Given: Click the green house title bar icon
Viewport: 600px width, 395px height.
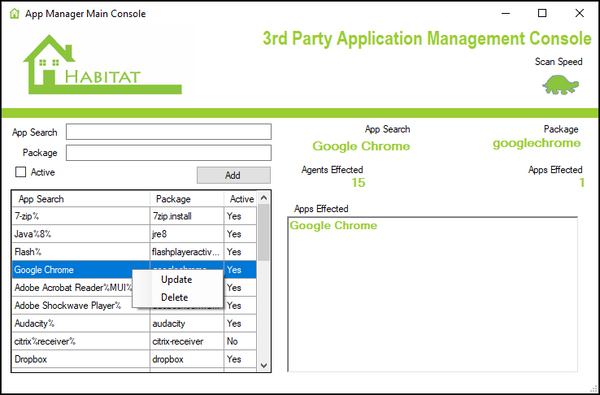Looking at the screenshot, I should (14, 14).
